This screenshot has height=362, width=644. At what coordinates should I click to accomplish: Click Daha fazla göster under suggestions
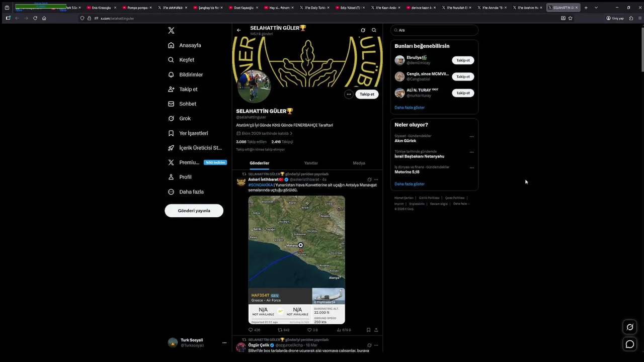click(410, 108)
